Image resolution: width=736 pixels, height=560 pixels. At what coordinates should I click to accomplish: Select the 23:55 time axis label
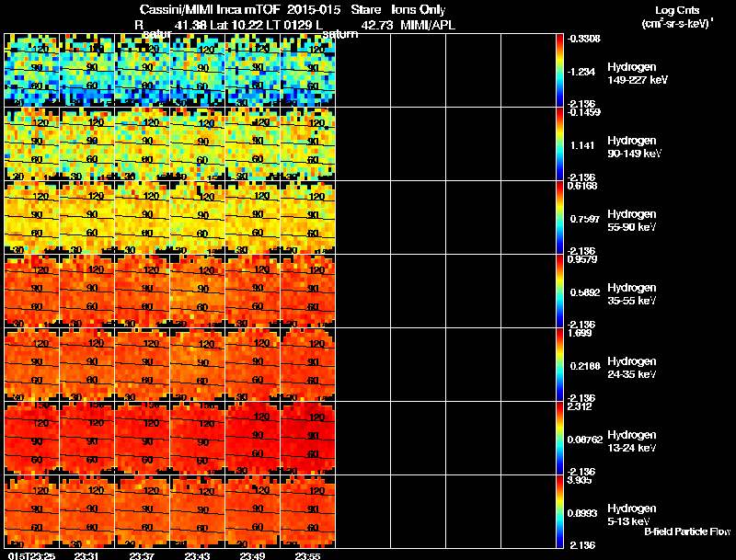pos(307,556)
